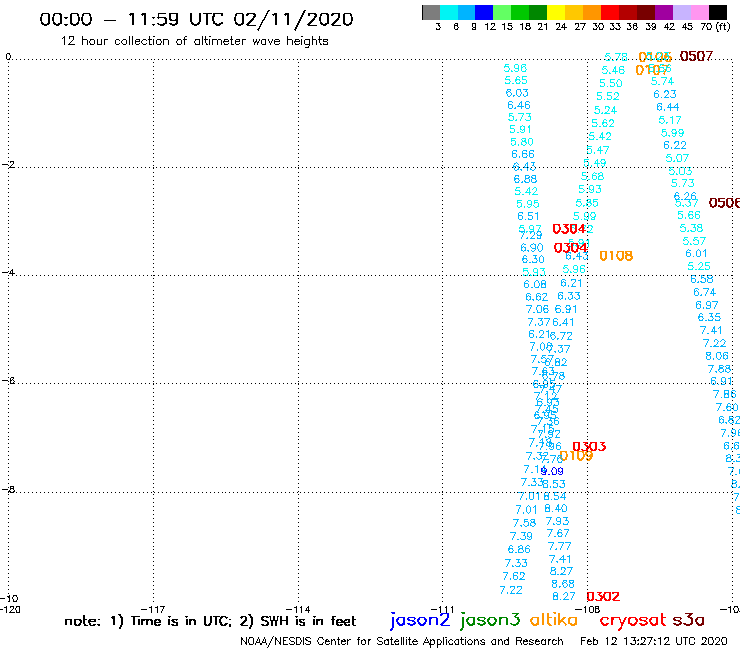Click the wave height value "8.06"

(717, 356)
